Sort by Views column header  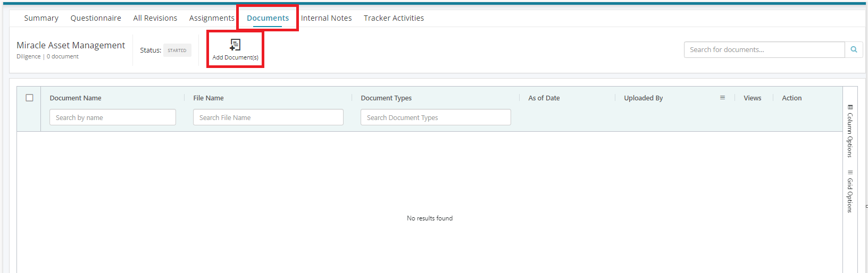(x=753, y=98)
